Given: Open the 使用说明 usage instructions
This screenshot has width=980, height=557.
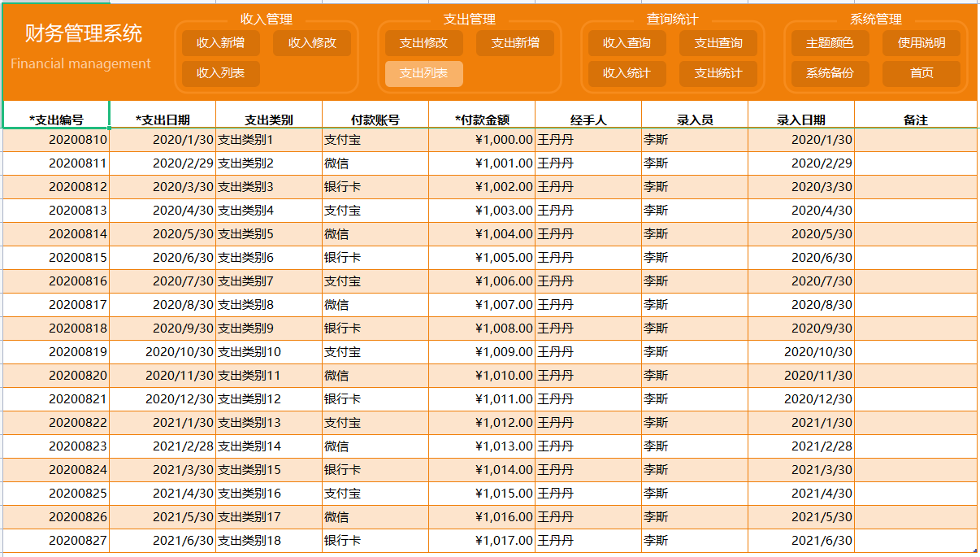Looking at the screenshot, I should click(x=921, y=43).
